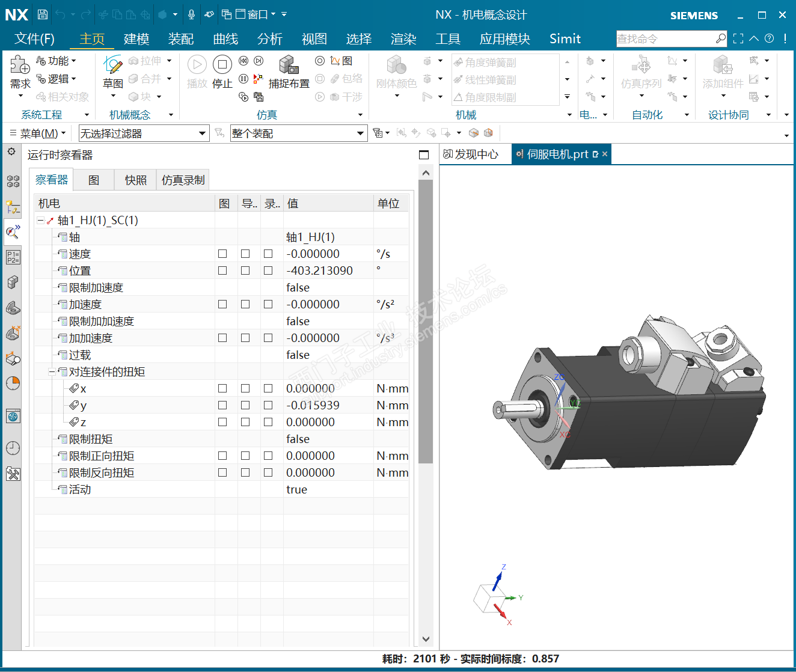Open the 无选择过滤器 selection filter dropdown
Screen dimensions: 796x672
coord(144,133)
